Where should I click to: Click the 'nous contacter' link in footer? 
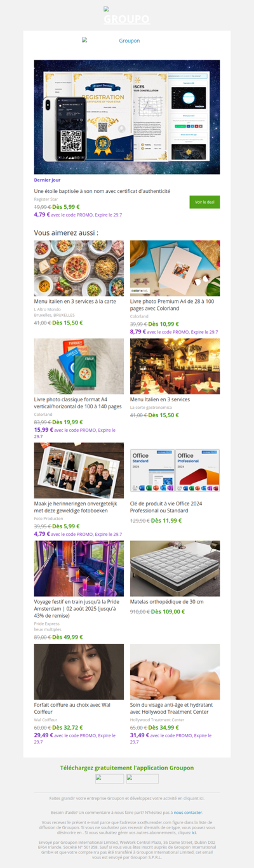pos(188,812)
